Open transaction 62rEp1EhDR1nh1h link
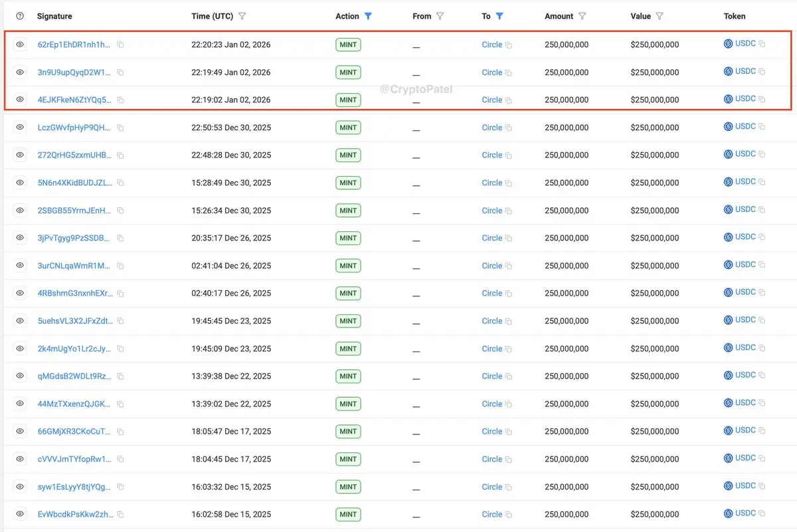Viewport: 797px width, 532px height. 74,44
